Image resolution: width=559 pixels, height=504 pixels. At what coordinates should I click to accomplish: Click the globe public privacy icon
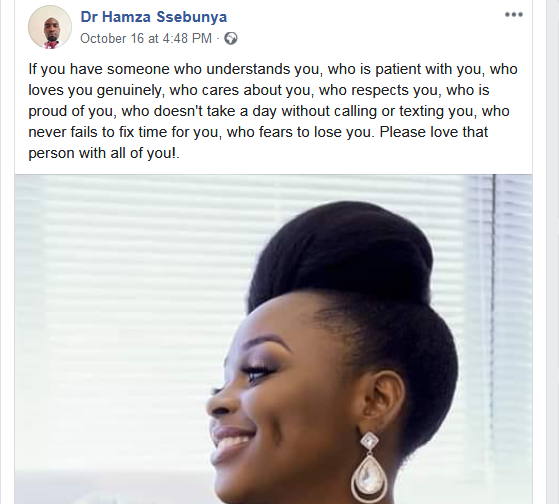(231, 38)
